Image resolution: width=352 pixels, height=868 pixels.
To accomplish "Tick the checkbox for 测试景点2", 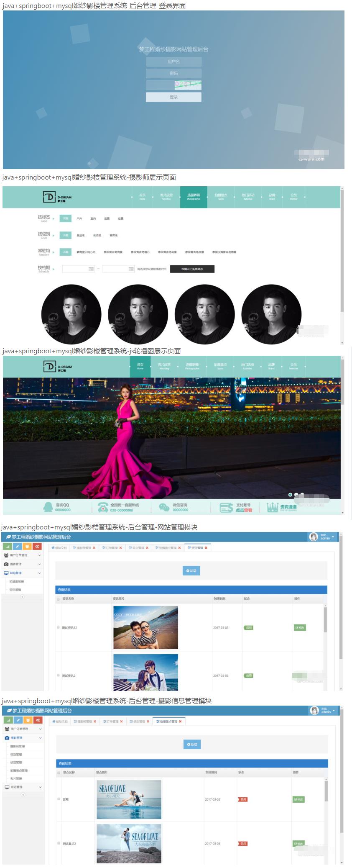I will click(59, 843).
